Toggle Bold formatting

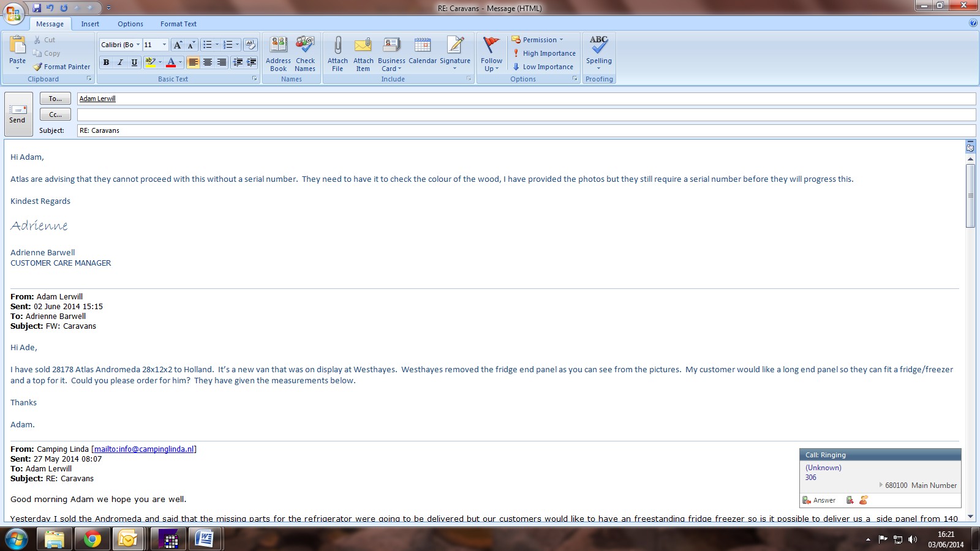coord(106,62)
